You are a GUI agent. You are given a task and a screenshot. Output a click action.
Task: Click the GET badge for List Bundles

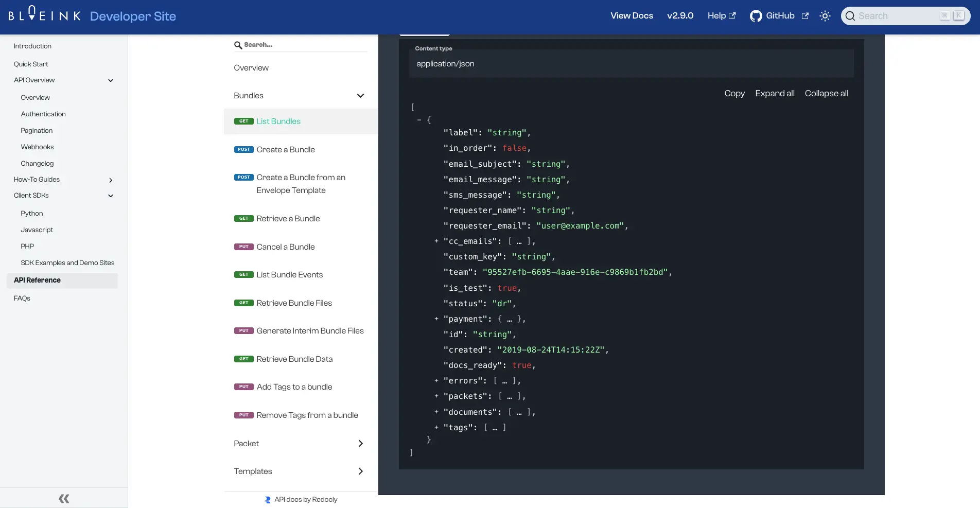[x=243, y=121]
